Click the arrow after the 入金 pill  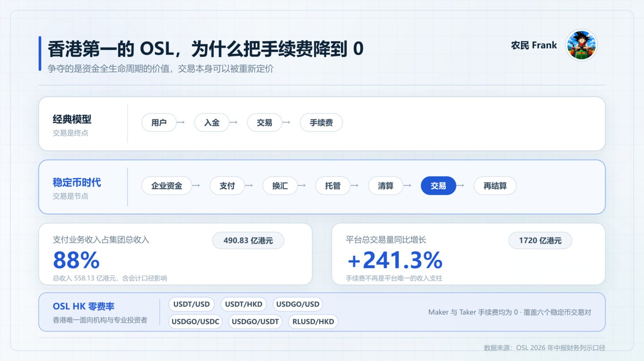tap(234, 122)
